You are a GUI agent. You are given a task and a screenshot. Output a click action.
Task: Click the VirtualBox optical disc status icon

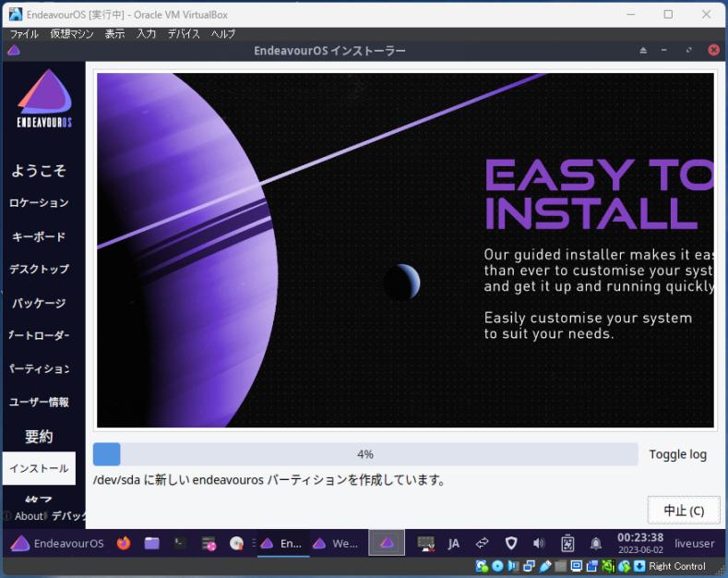click(497, 566)
